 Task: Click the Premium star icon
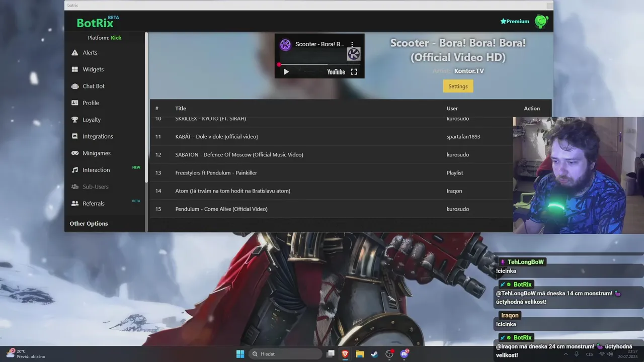point(503,22)
